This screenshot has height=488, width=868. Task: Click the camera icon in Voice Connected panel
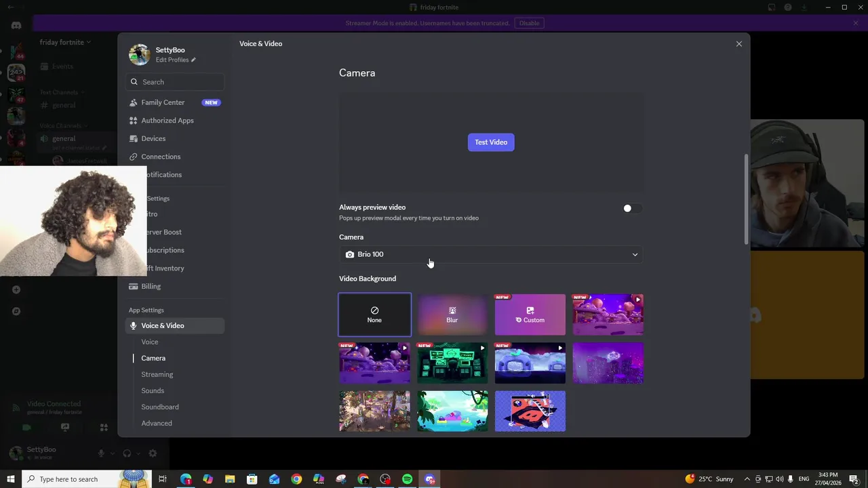[26, 428]
